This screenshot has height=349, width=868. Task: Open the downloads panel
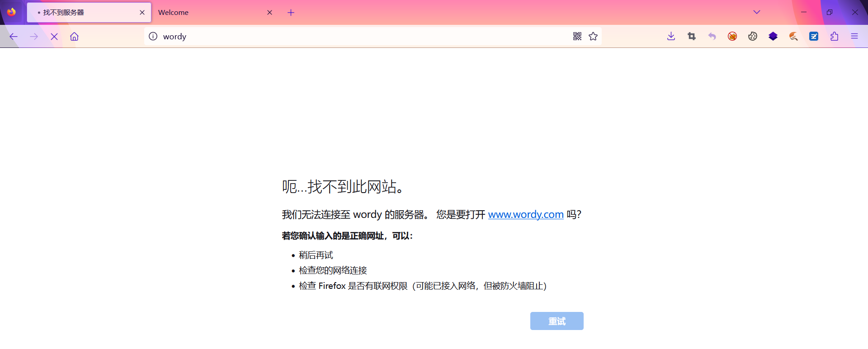pyautogui.click(x=671, y=36)
